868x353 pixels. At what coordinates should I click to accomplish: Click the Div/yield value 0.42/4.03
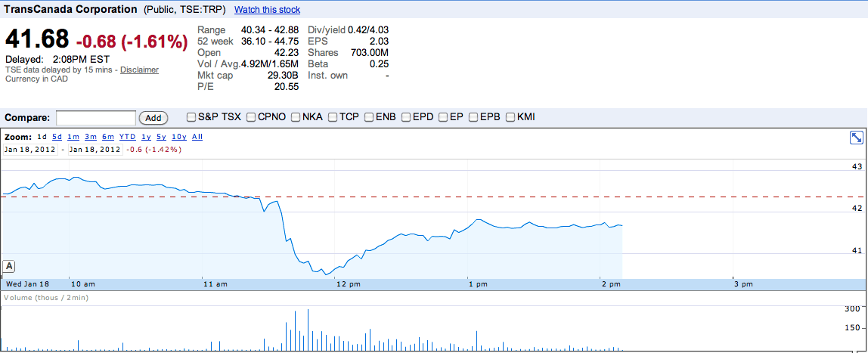click(x=368, y=30)
